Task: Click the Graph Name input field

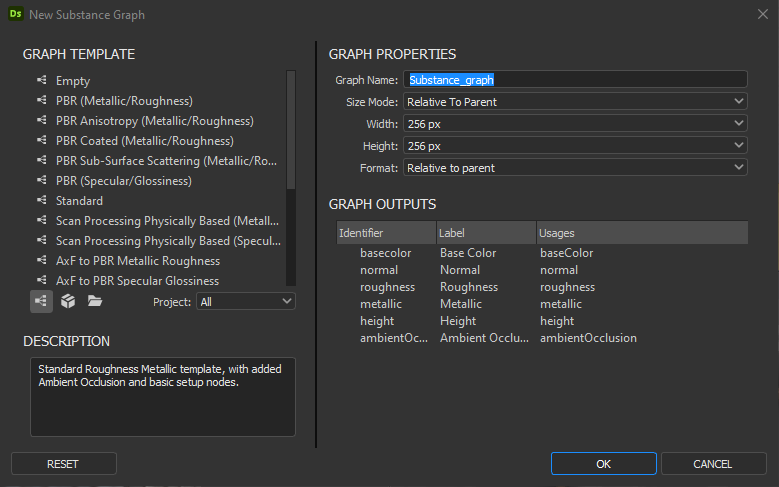Action: coord(575,80)
